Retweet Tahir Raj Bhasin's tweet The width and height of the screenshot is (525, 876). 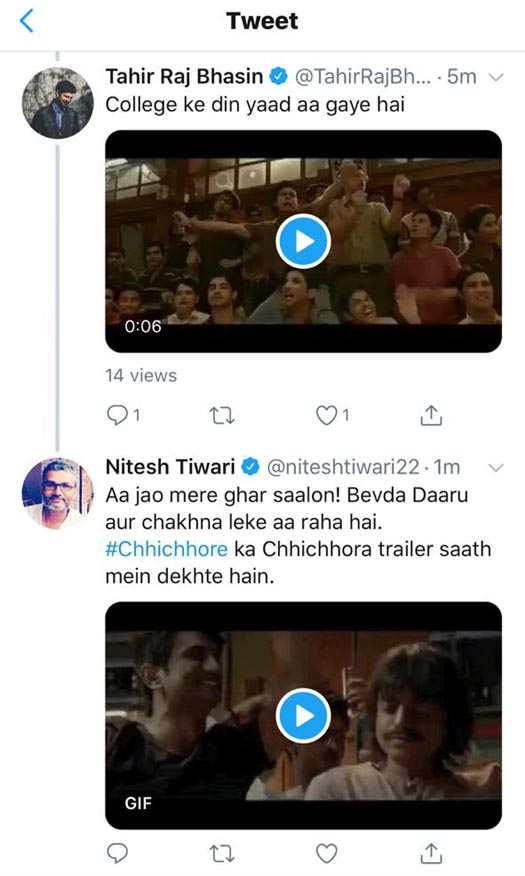tap(222, 415)
